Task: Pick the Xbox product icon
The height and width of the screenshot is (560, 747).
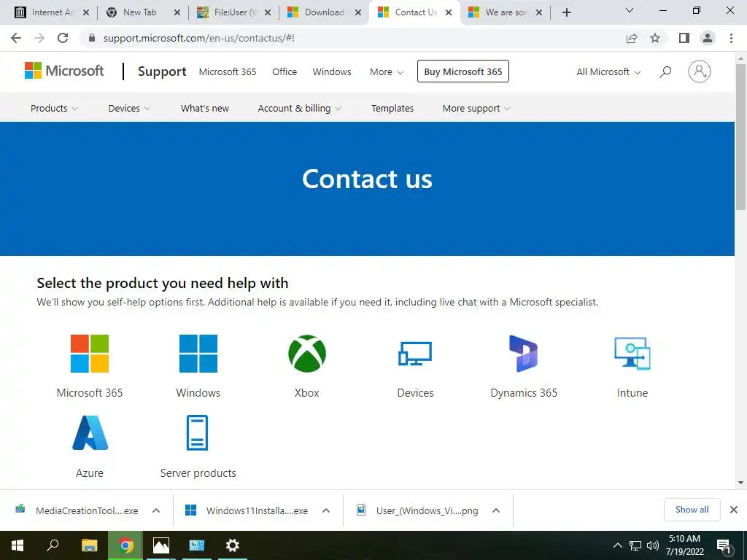Action: 307,354
